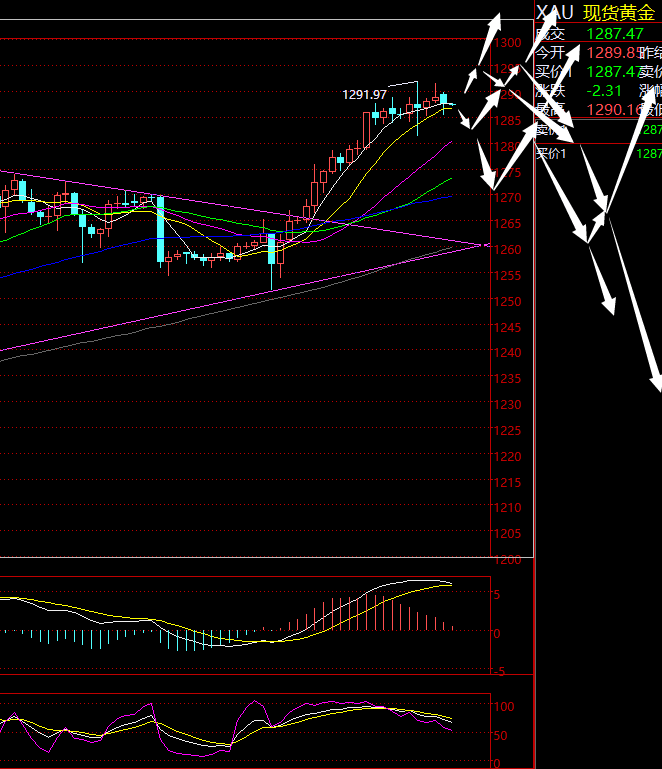
Task: Click the 1215 price axis label
Action: pos(508,483)
